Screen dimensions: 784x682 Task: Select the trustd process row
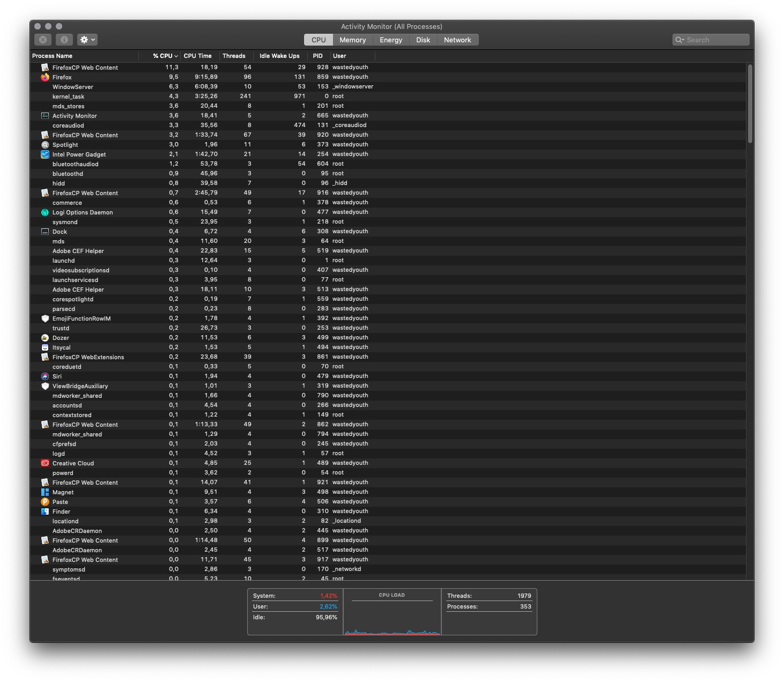388,328
